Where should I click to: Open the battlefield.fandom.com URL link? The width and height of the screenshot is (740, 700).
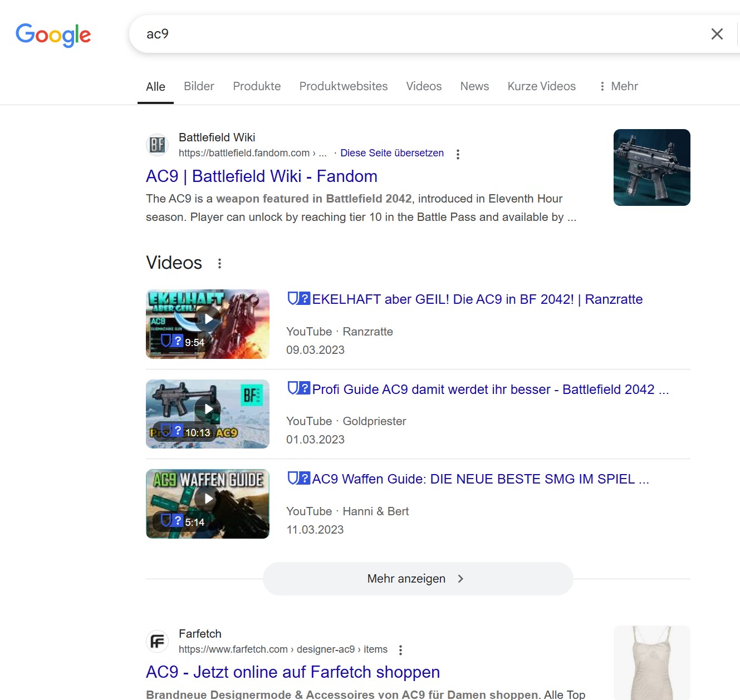[253, 153]
